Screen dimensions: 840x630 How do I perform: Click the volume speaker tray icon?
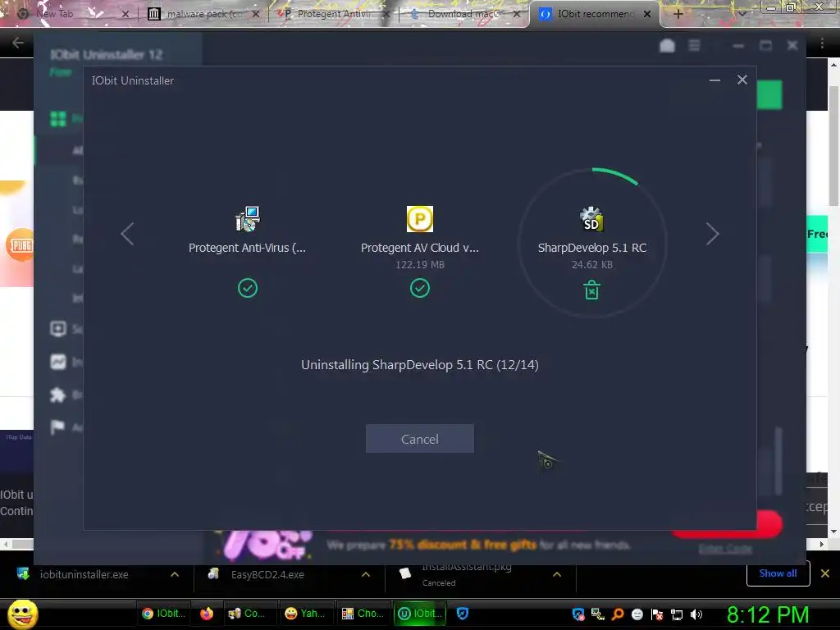tap(696, 614)
